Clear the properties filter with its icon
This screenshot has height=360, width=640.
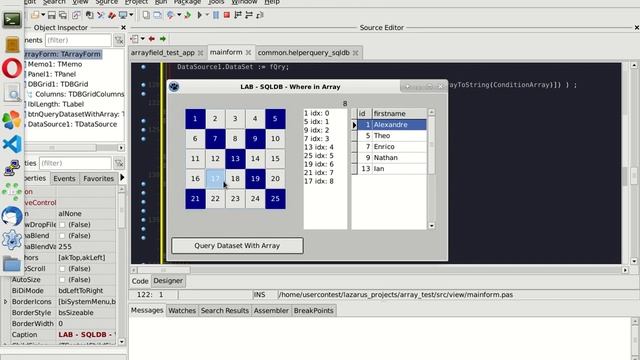tap(119, 163)
